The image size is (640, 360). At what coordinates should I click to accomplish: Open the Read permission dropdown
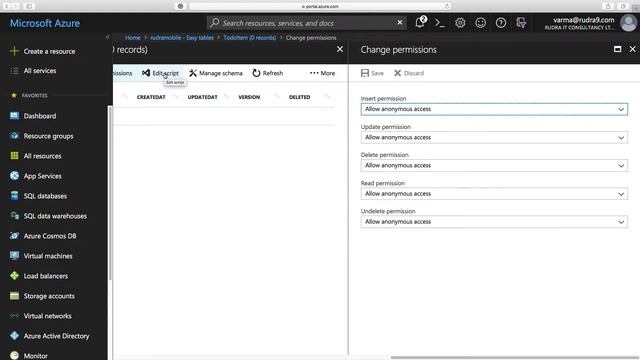[x=494, y=194]
